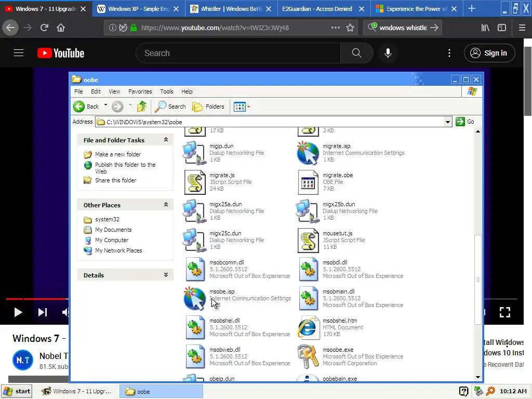This screenshot has height=399, width=532.
Task: Open YouTube hamburger guide menu
Action: 19,53
